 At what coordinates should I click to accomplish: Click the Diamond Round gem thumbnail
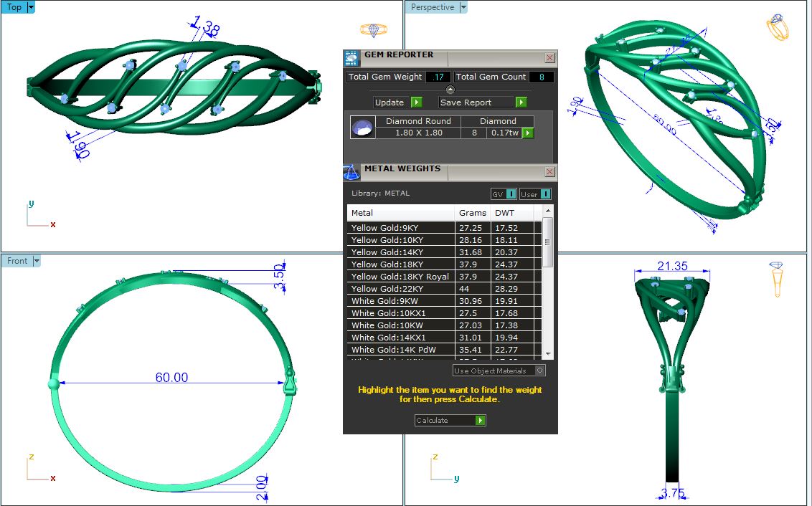[x=362, y=128]
